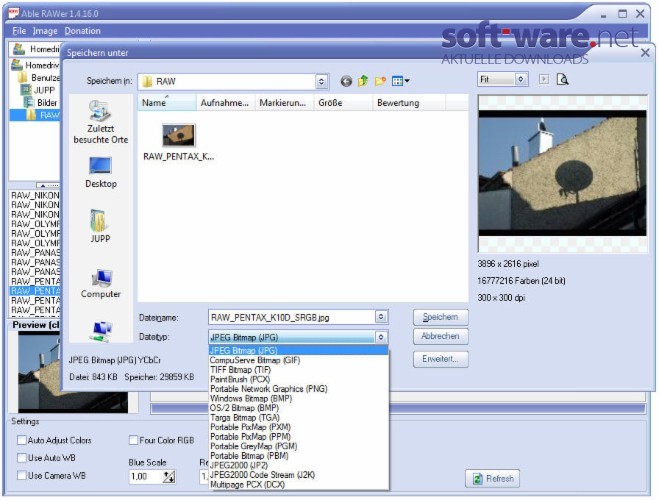Choose TIFF Bitmap (TIF) format

click(298, 370)
